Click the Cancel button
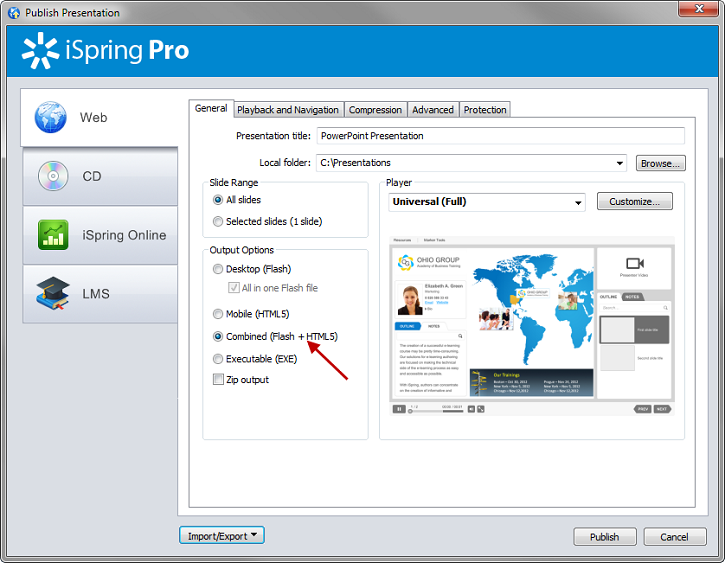Viewport: 725px width, 563px height. (x=675, y=537)
